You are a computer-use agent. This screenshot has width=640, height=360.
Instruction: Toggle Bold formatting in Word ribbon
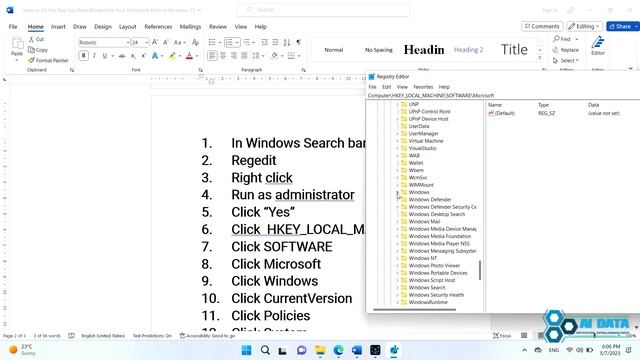coord(84,56)
